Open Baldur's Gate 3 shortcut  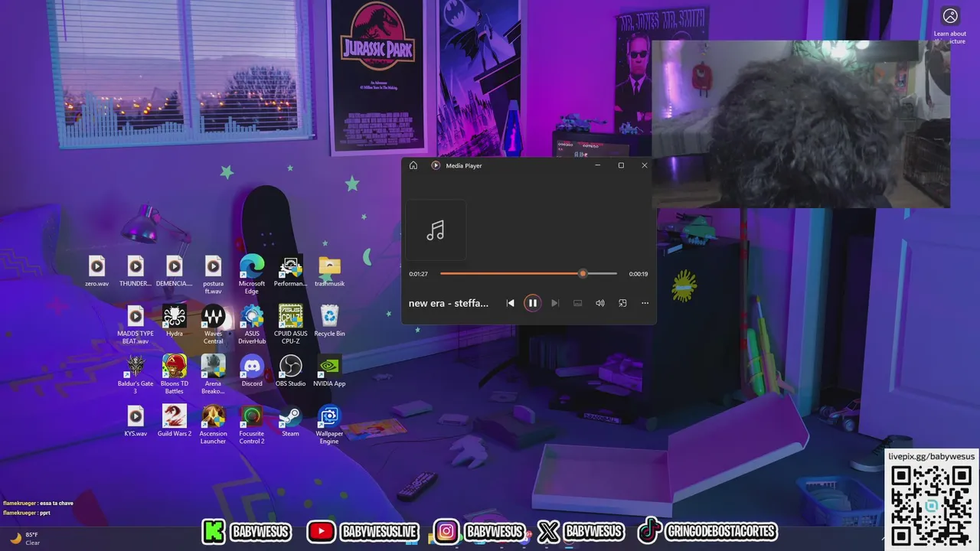coord(136,375)
